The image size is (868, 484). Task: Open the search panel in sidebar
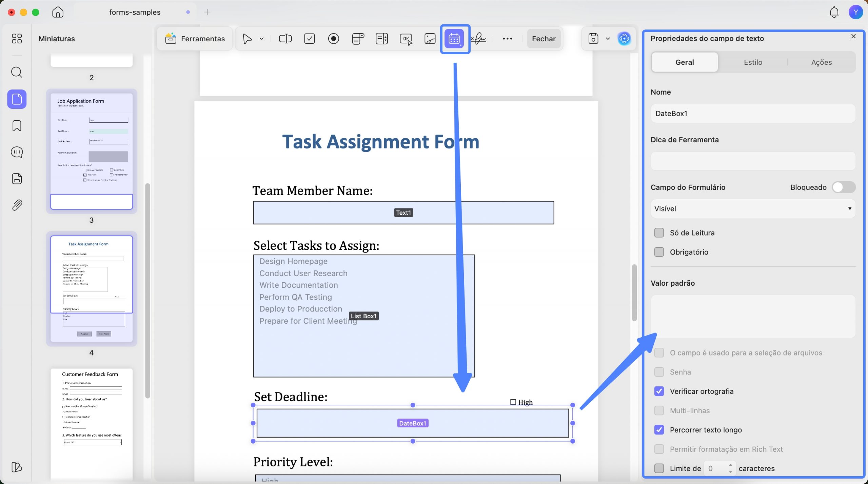(17, 72)
